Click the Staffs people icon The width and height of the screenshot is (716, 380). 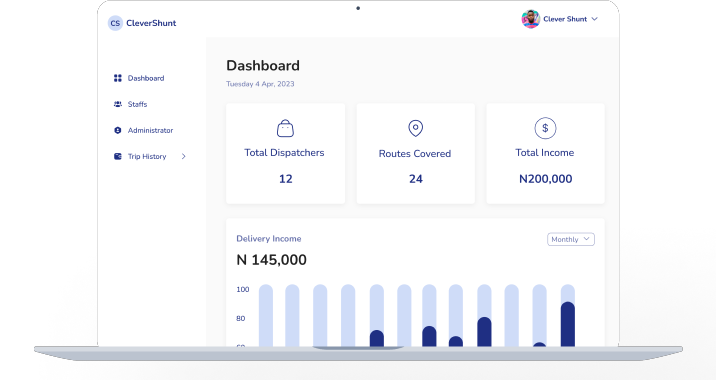[118, 104]
